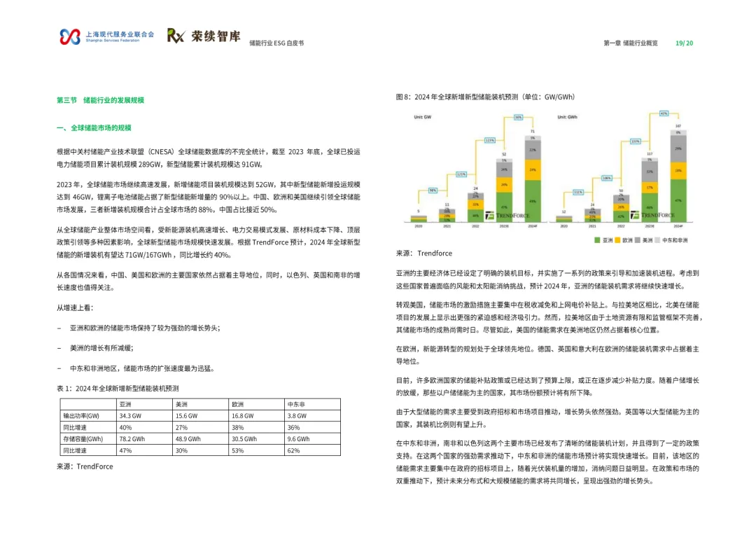Click the page number 19/20
The width and height of the screenshot is (756, 535).
[684, 43]
